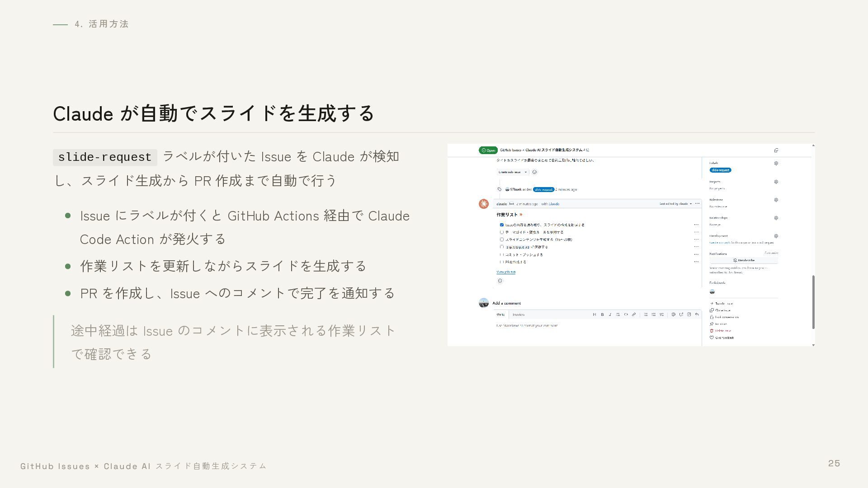Open options for PRを作成する task row

click(x=696, y=262)
